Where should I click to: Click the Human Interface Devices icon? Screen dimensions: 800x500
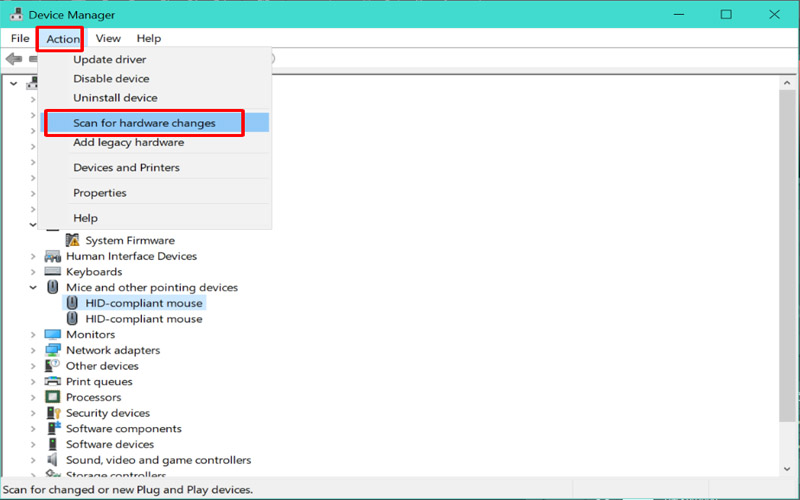click(53, 256)
